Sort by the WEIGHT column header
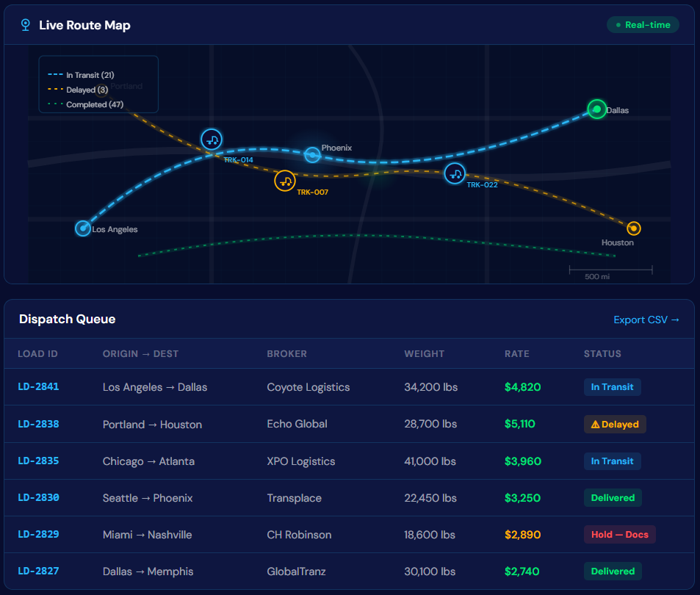Screen dimensions: 700x595 (424, 354)
